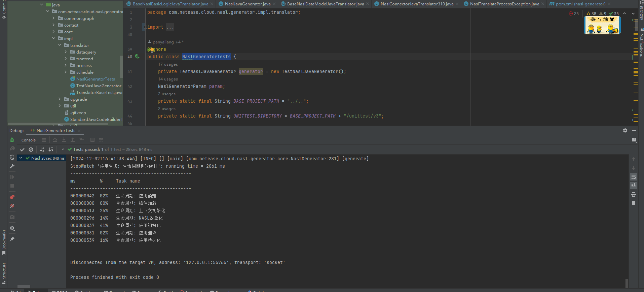The height and width of the screenshot is (292, 644).
Task: Close the NaslGeneratorTests debug tab
Action: 79,131
